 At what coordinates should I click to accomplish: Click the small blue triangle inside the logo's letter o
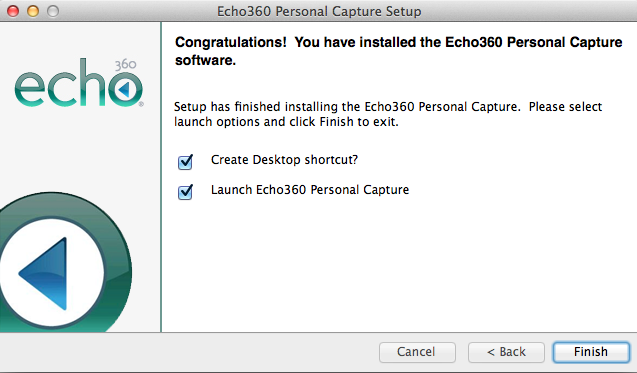(124, 89)
